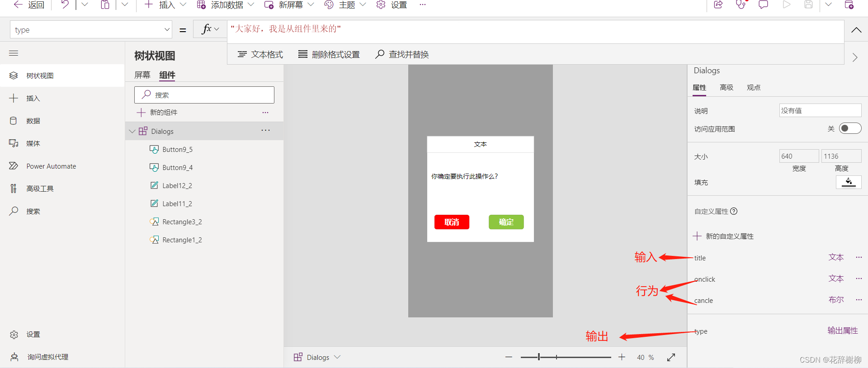Zoom in with the plus button

click(622, 357)
